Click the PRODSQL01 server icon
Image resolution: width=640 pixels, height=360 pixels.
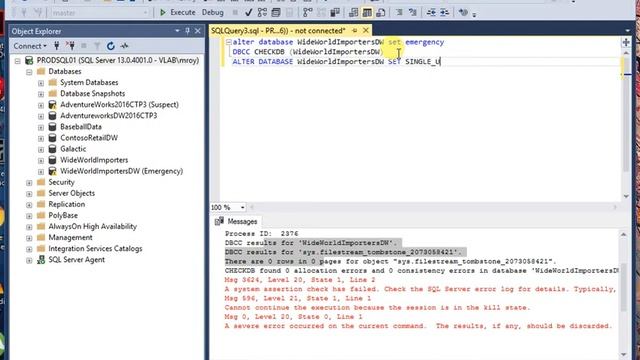coord(29,60)
